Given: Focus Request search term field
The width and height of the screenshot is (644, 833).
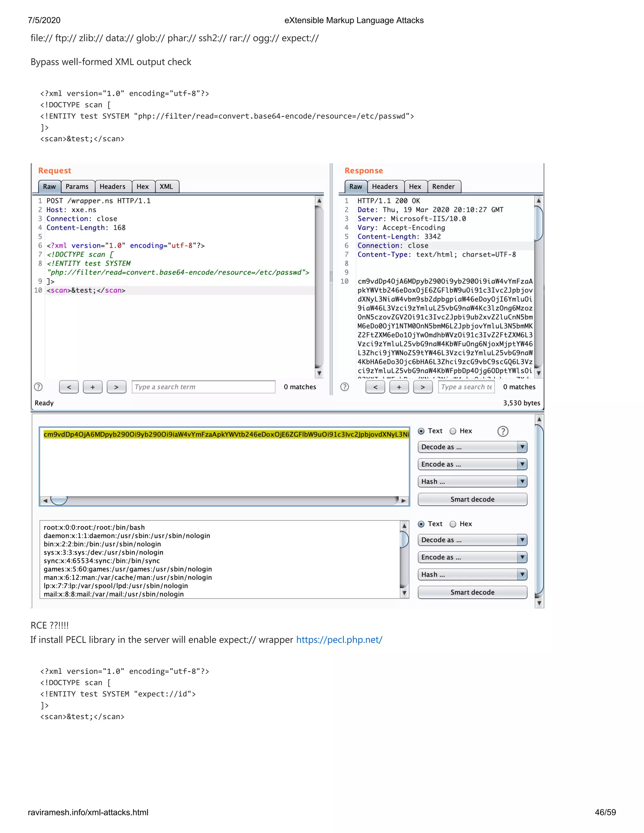Looking at the screenshot, I should [203, 387].
